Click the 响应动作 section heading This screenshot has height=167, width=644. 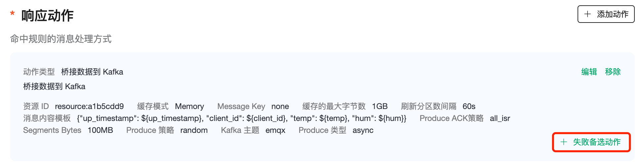[47, 16]
